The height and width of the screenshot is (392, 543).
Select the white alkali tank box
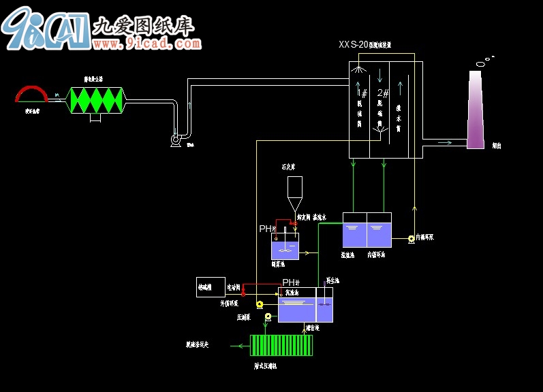211,287
